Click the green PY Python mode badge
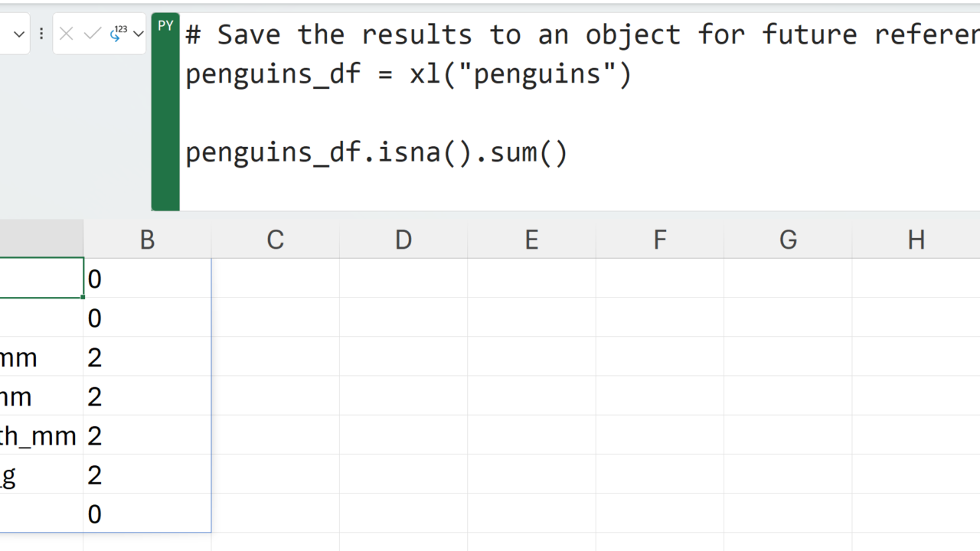980x551 pixels. point(165,26)
